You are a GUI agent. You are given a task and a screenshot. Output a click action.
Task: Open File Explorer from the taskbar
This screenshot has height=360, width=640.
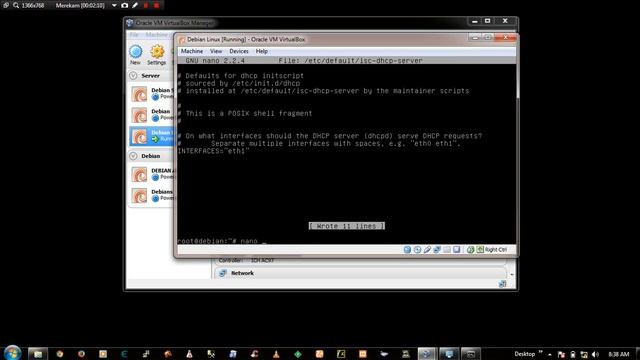(38, 354)
